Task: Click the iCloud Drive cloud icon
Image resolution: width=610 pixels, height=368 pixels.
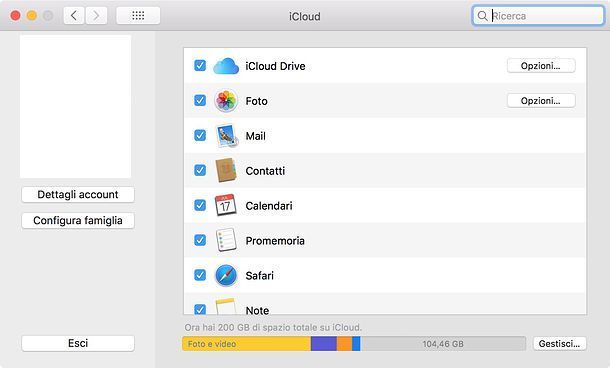Action: 226,66
